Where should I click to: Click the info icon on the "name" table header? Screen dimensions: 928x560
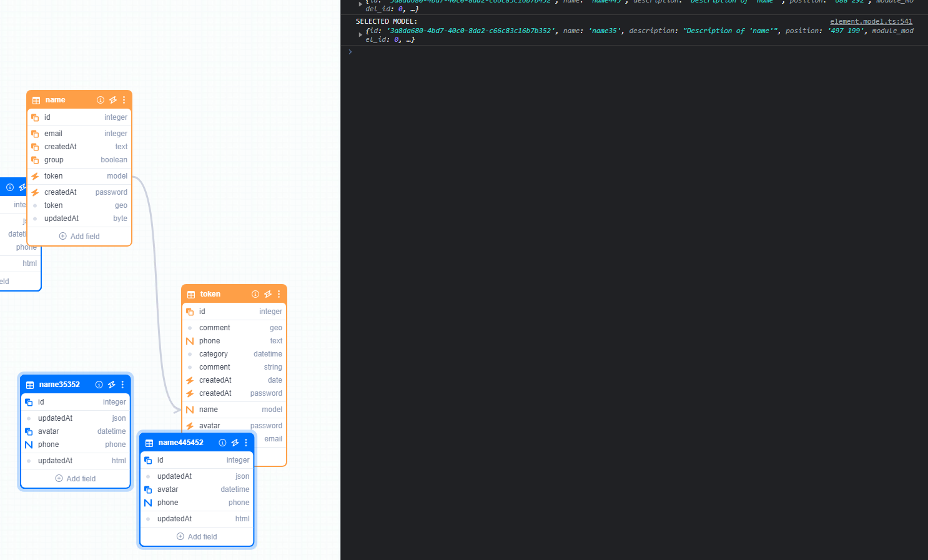[101, 100]
